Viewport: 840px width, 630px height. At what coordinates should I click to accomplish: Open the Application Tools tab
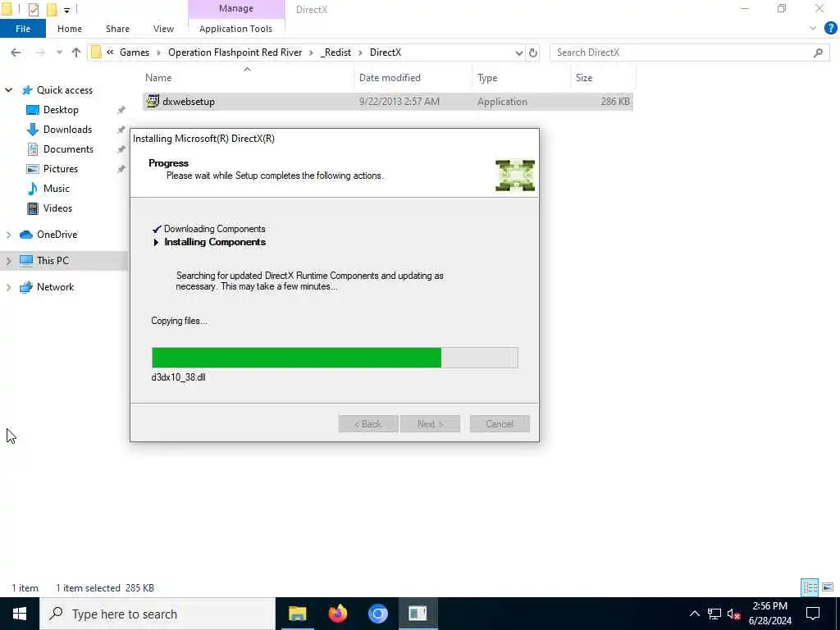click(235, 29)
